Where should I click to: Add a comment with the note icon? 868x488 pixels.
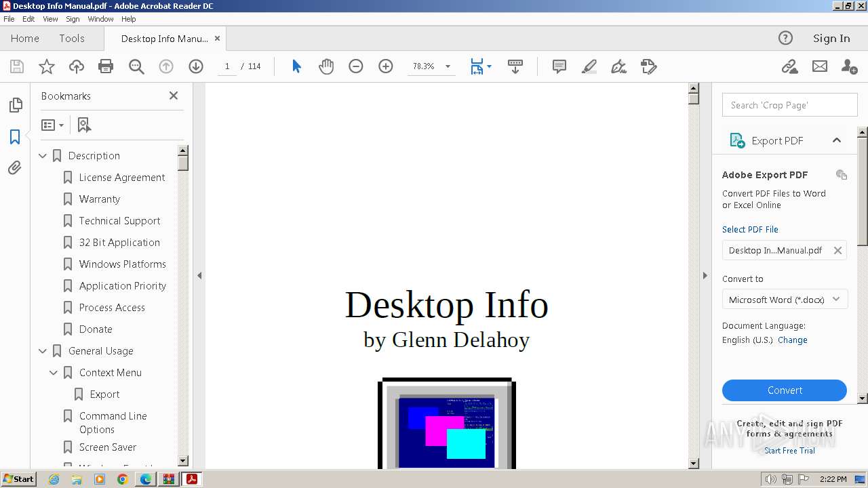(559, 66)
